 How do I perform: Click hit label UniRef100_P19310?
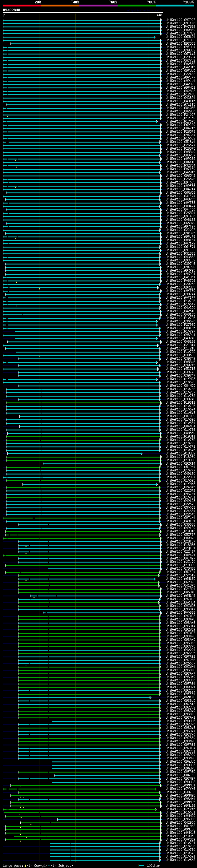coord(180,531)
